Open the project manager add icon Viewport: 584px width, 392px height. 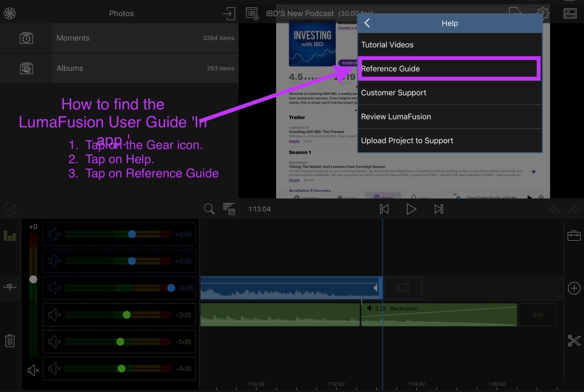pos(252,14)
